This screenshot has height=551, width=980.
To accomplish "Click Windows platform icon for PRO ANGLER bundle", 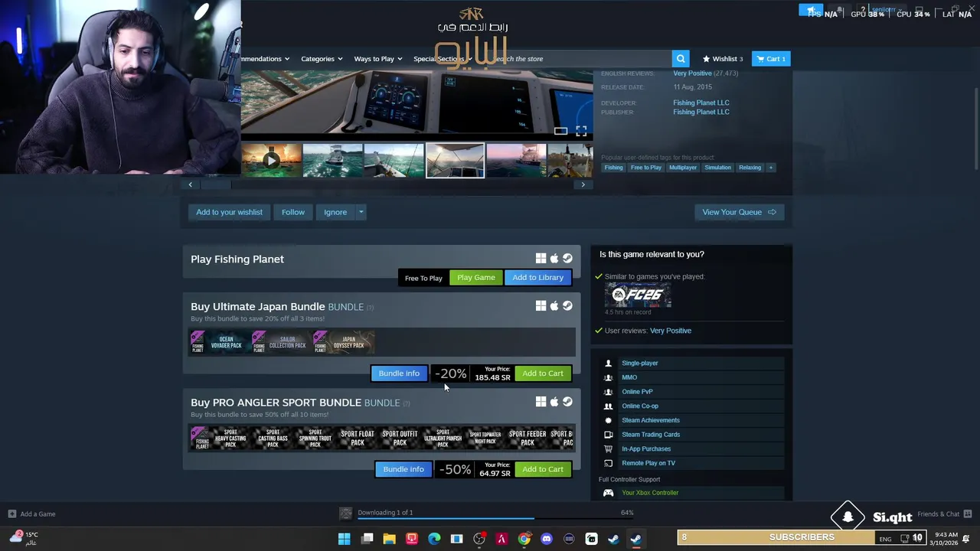I will pyautogui.click(x=541, y=401).
